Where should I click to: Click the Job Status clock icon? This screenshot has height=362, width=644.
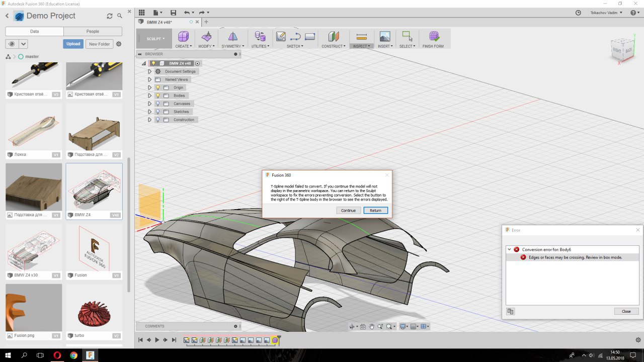578,13
